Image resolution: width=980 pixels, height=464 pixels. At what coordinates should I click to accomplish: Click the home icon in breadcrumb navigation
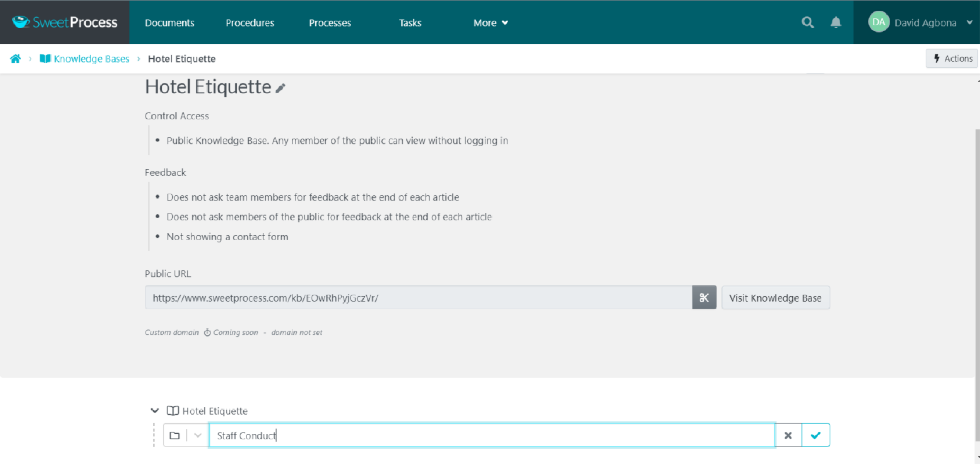tap(16, 59)
